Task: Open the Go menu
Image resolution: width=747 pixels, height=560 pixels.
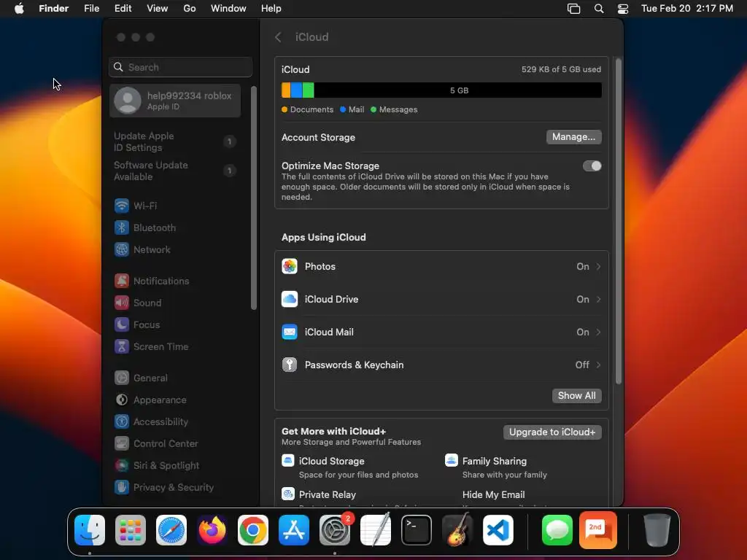Action: tap(190, 9)
